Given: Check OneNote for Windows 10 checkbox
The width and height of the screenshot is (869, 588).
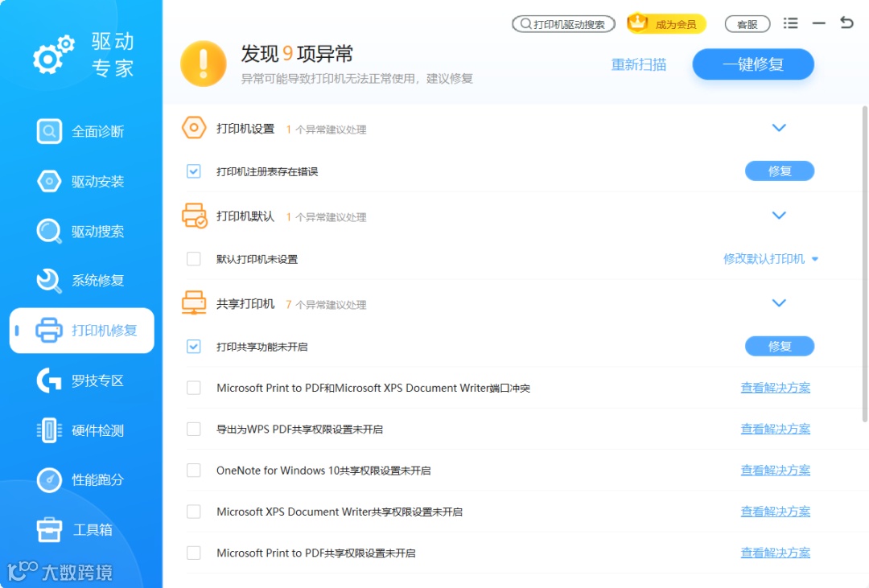Looking at the screenshot, I should click(x=193, y=471).
